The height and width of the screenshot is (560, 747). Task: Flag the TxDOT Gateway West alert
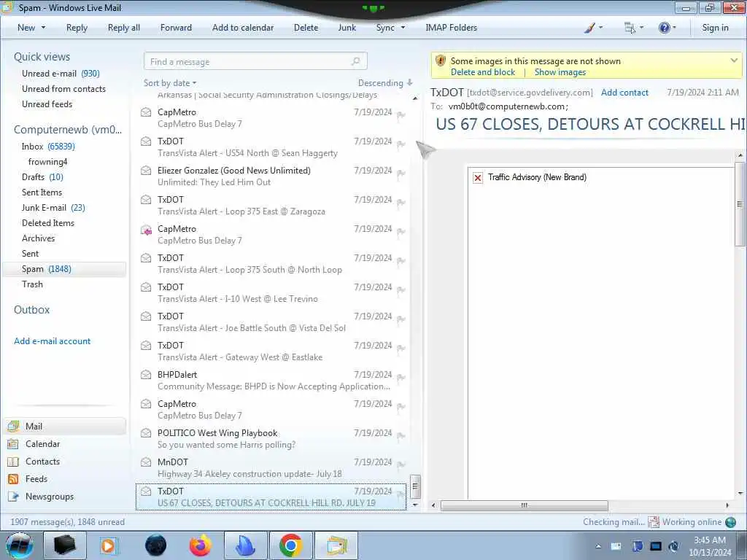[401, 348]
